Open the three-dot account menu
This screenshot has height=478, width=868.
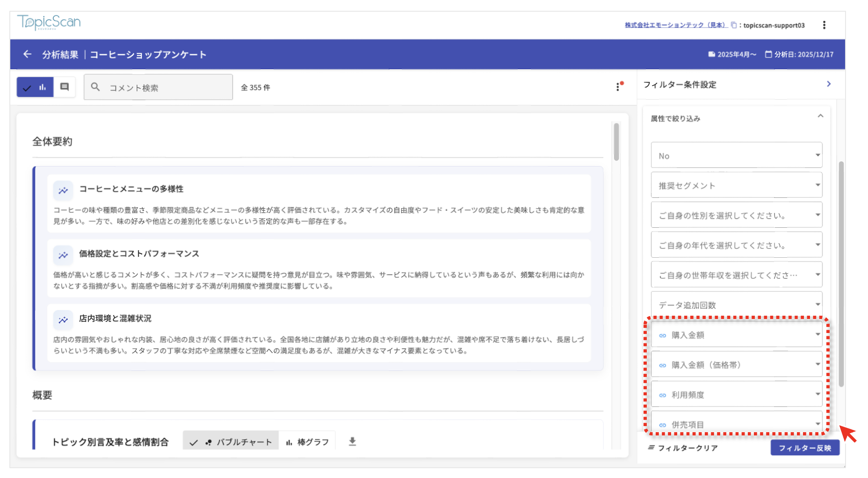click(824, 25)
